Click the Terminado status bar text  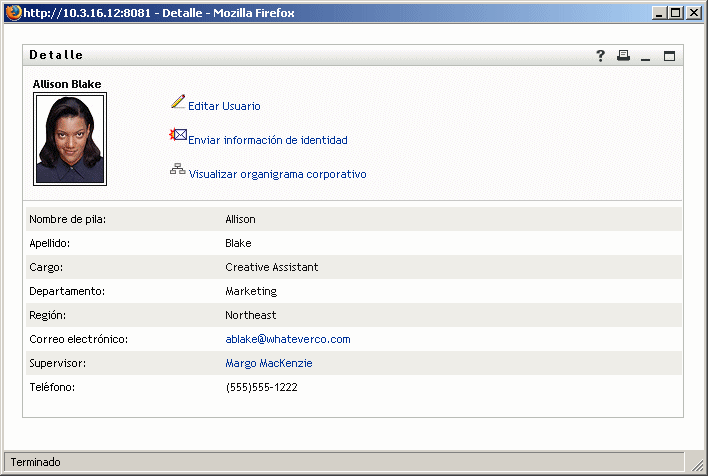click(x=36, y=462)
